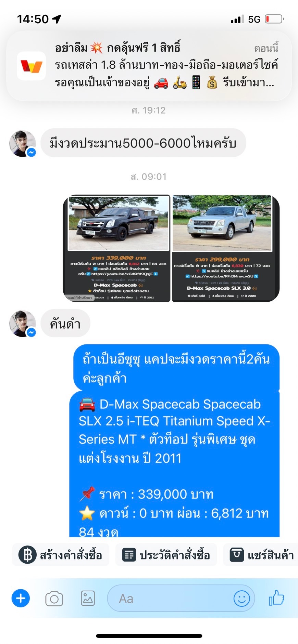This screenshot has width=298, height=644.
Task: Open the camera icon
Action: click(x=54, y=599)
